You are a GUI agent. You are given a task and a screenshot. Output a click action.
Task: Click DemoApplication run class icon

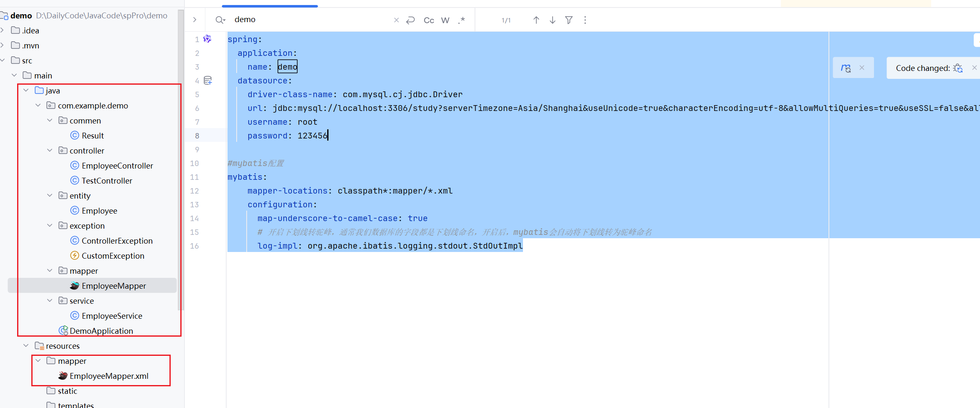pyautogui.click(x=63, y=330)
